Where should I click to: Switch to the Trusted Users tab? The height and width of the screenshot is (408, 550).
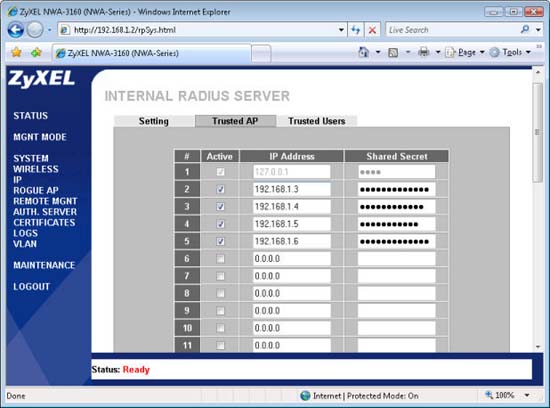[316, 121]
